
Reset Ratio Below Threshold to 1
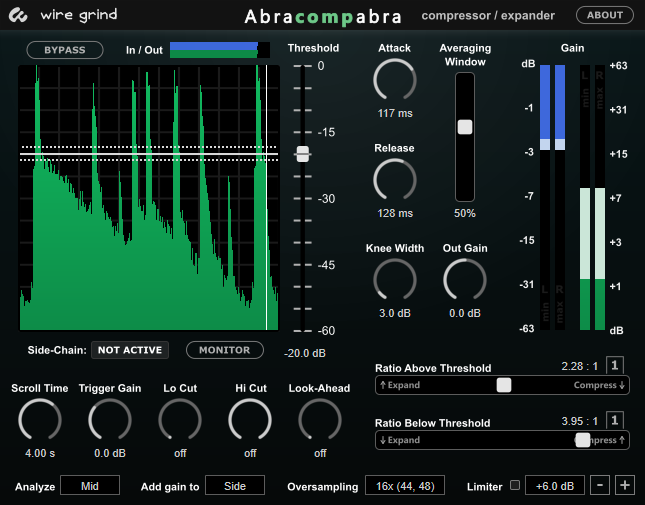point(615,420)
